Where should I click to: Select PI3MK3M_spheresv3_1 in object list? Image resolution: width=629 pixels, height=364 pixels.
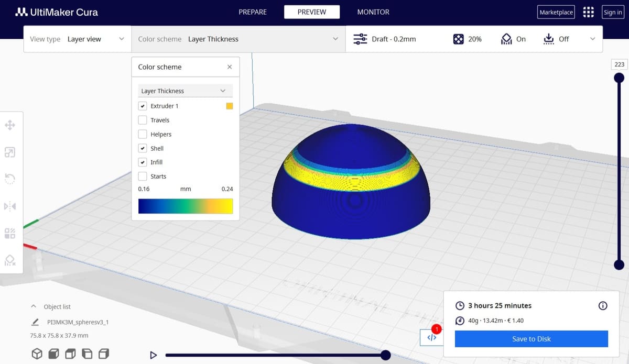tap(78, 322)
